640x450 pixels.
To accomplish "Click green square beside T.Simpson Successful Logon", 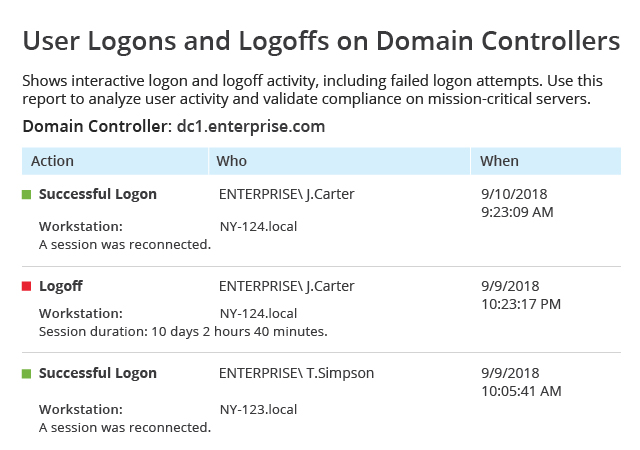I will [x=27, y=374].
